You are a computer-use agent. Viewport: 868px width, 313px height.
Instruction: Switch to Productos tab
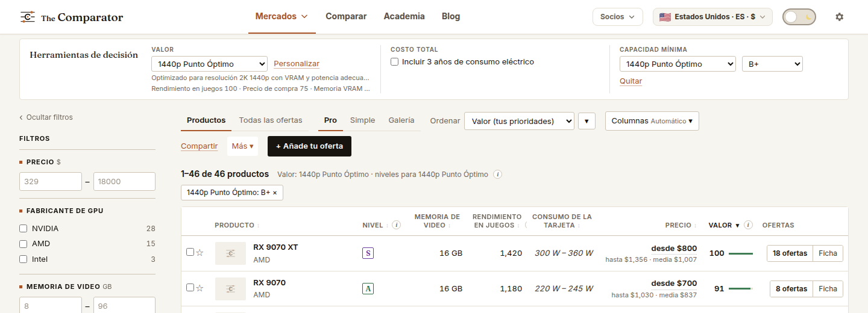point(206,120)
